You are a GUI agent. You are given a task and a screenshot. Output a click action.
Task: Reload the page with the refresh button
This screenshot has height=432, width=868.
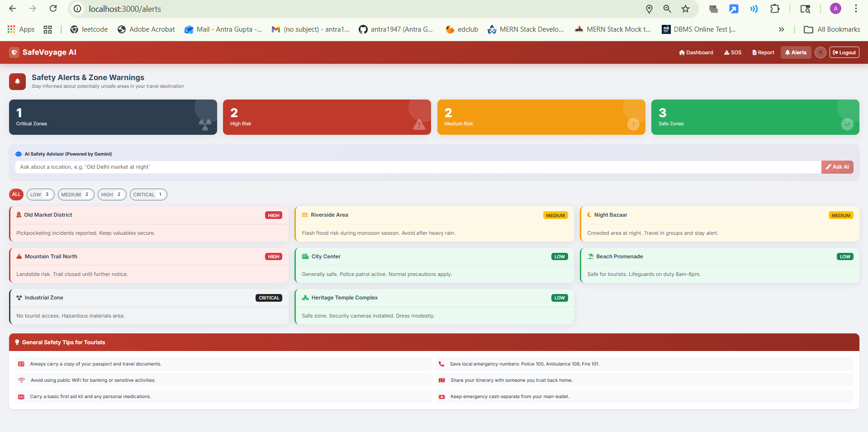[x=53, y=9]
